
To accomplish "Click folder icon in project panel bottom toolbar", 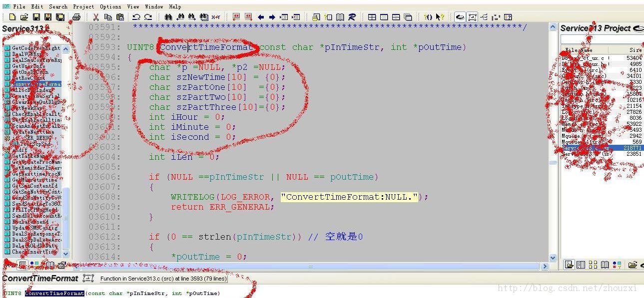I will pos(633,265).
